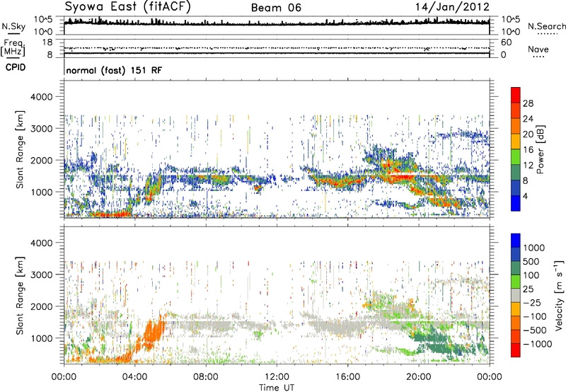Screen dimensions: 566x392
Task: Click the '-1000' velocity colorbar value
Action: pos(538,344)
